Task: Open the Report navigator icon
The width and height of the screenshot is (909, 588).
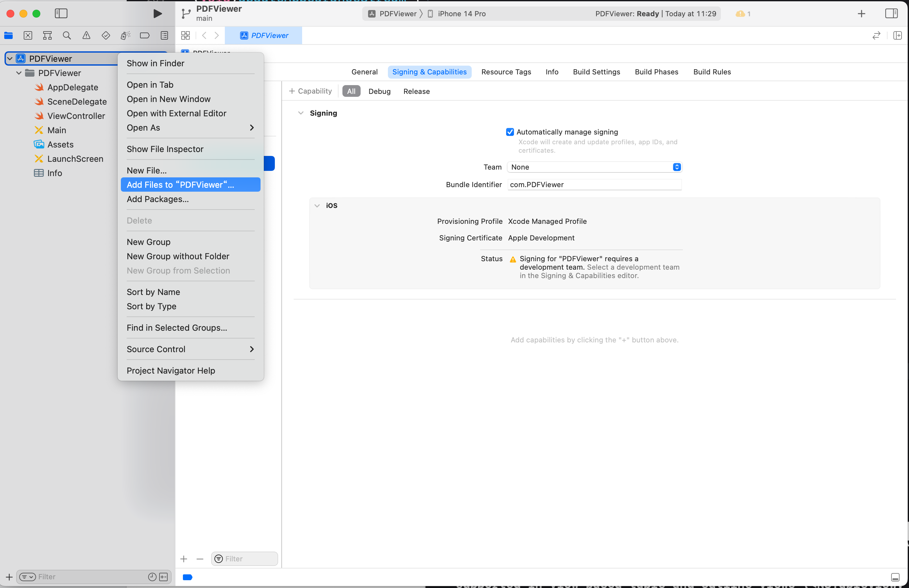Action: coord(164,35)
